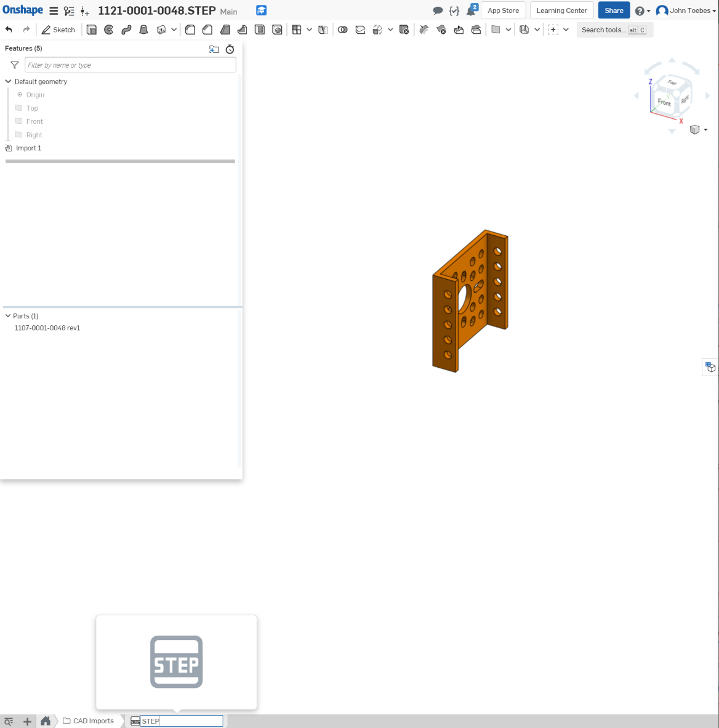Click the insert new element icon in header

[84, 10]
